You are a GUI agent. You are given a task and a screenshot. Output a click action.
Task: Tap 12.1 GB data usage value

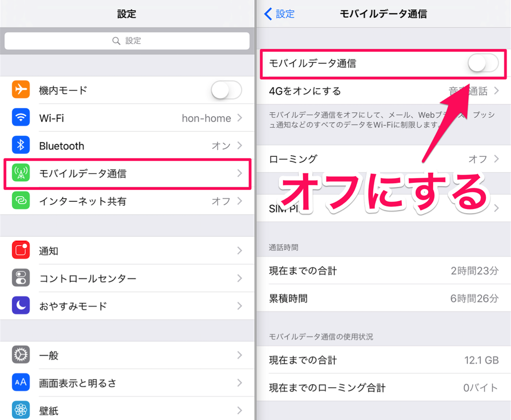pos(482,360)
